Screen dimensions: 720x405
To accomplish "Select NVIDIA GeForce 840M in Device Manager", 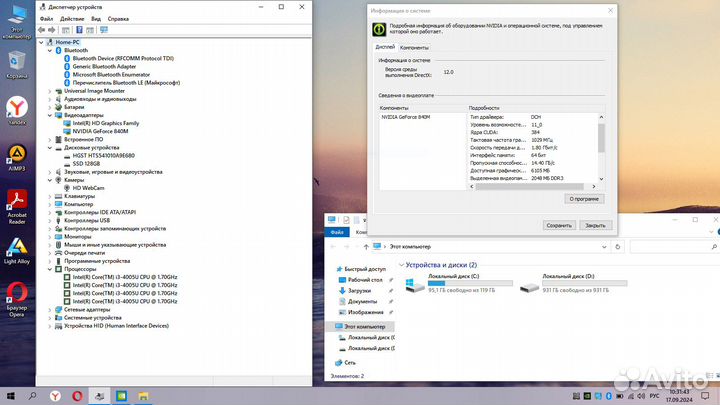I will click(x=100, y=131).
